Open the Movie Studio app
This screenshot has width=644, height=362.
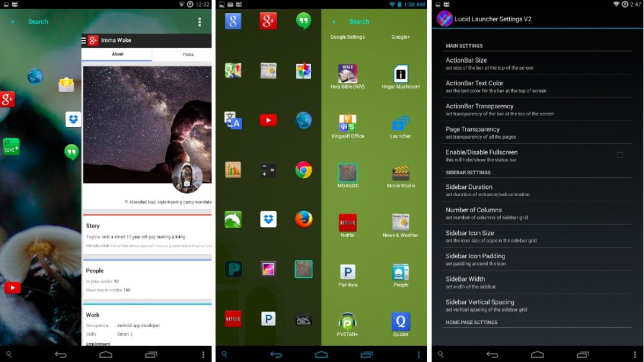(401, 174)
